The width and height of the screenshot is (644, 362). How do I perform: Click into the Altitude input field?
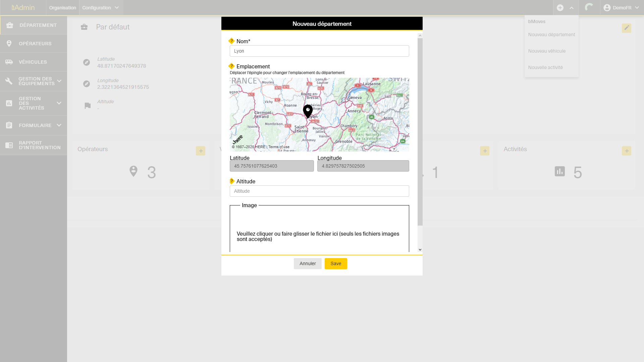point(319,191)
